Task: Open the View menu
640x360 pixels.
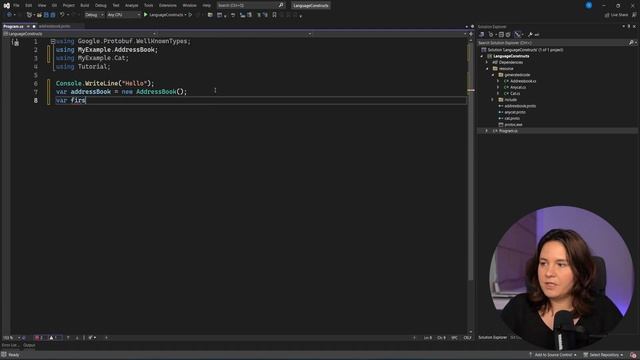Action: (42, 5)
